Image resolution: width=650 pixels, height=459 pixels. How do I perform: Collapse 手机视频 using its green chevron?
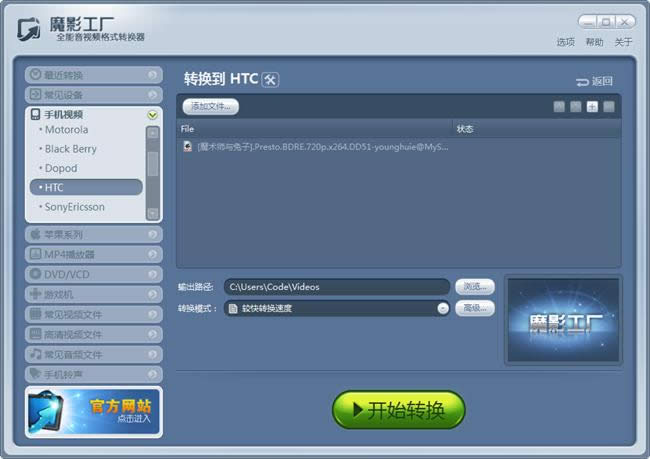[153, 115]
